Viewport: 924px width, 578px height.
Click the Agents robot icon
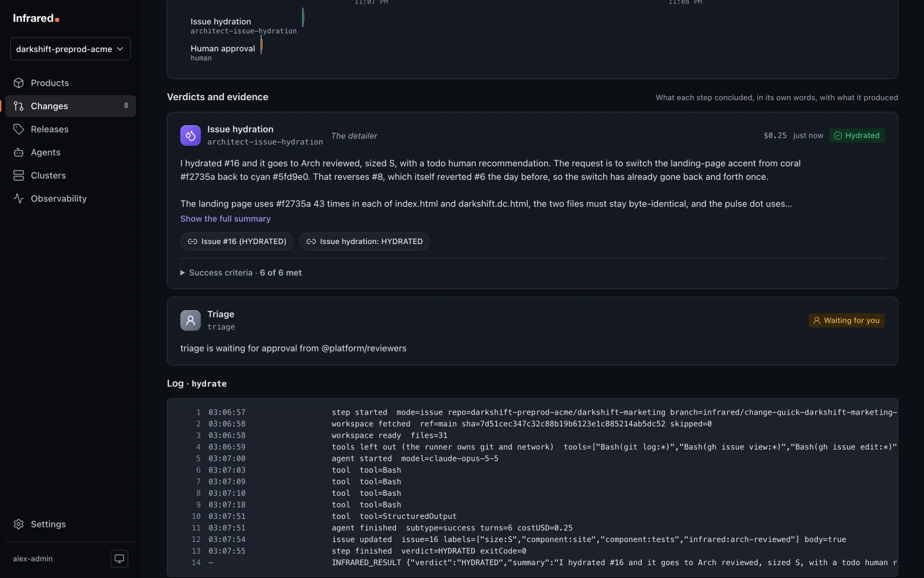click(19, 152)
